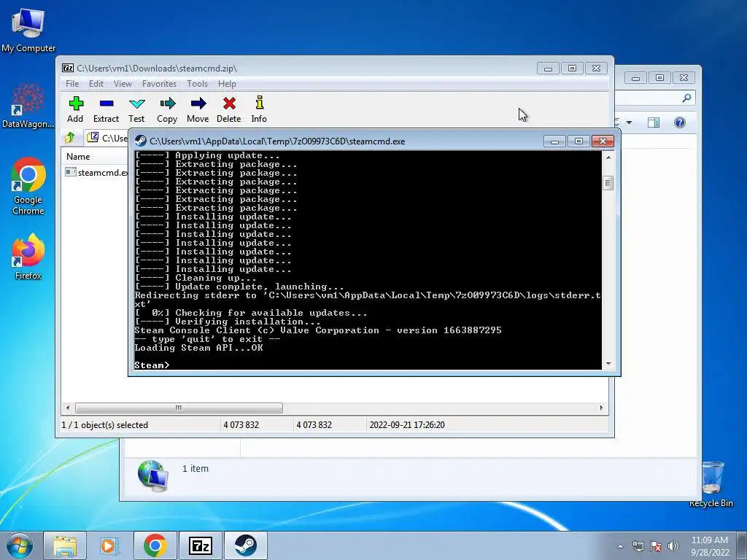Open the Recycle Bin on the desktop
This screenshot has height=560, width=747.
pyautogui.click(x=711, y=484)
